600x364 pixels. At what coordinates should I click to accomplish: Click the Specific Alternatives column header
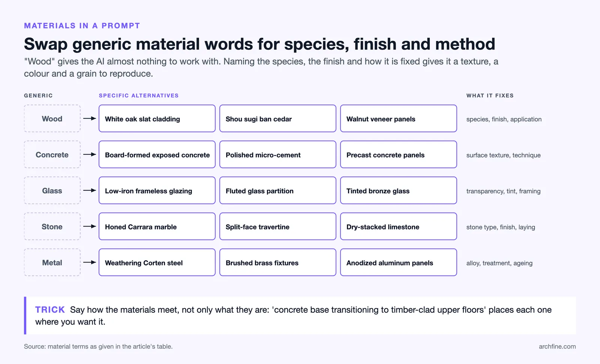(139, 95)
